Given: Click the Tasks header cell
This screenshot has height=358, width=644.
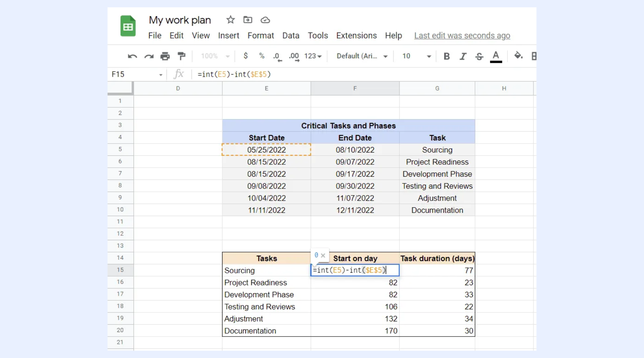Looking at the screenshot, I should click(267, 258).
